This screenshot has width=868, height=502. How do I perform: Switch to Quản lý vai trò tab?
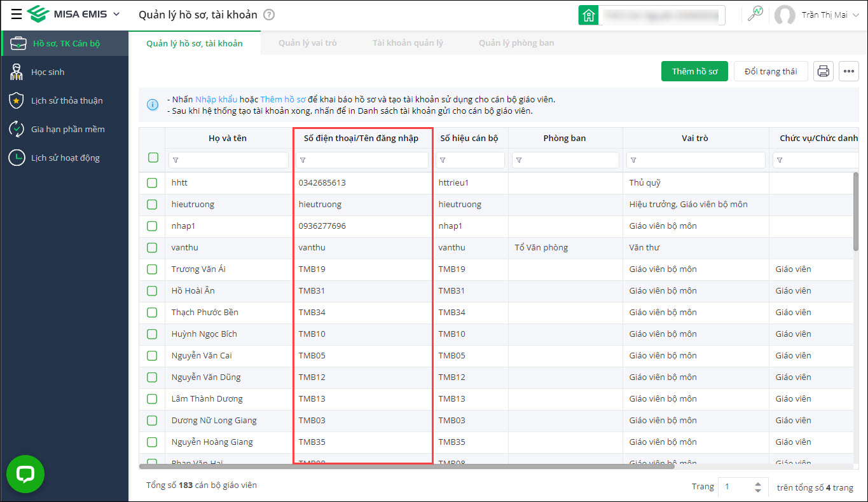point(308,43)
